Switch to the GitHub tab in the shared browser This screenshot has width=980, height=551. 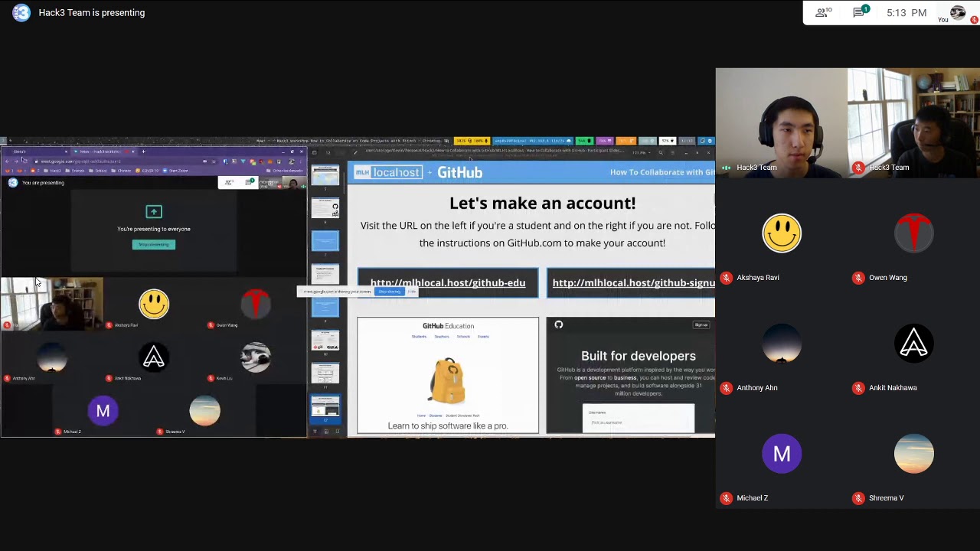pos(38,152)
